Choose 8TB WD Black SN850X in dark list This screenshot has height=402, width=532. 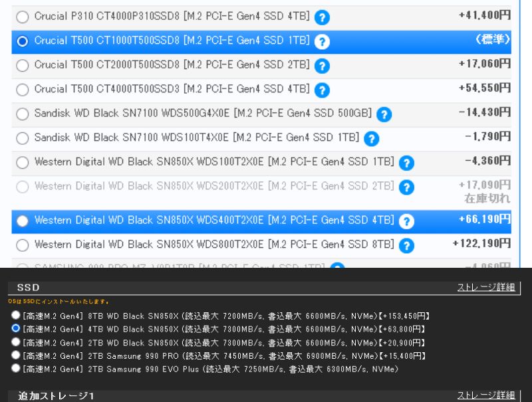point(16,316)
